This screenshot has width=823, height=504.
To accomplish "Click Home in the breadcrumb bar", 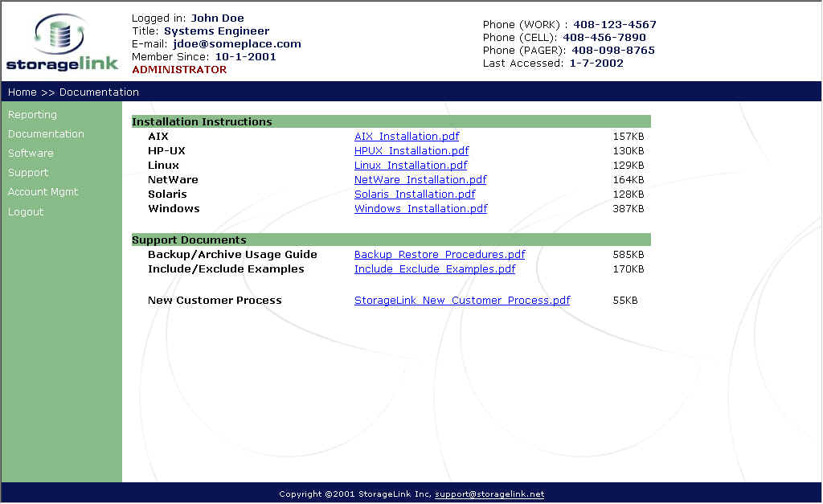I will [22, 92].
